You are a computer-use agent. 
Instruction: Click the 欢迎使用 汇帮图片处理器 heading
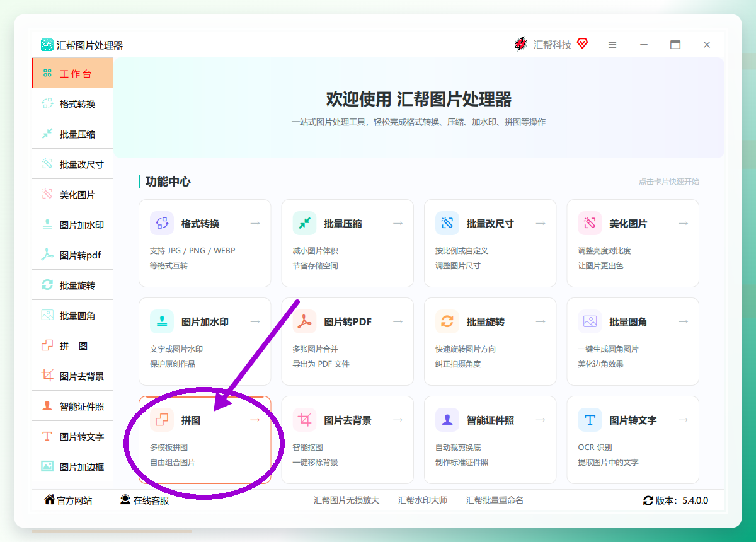pyautogui.click(x=419, y=99)
